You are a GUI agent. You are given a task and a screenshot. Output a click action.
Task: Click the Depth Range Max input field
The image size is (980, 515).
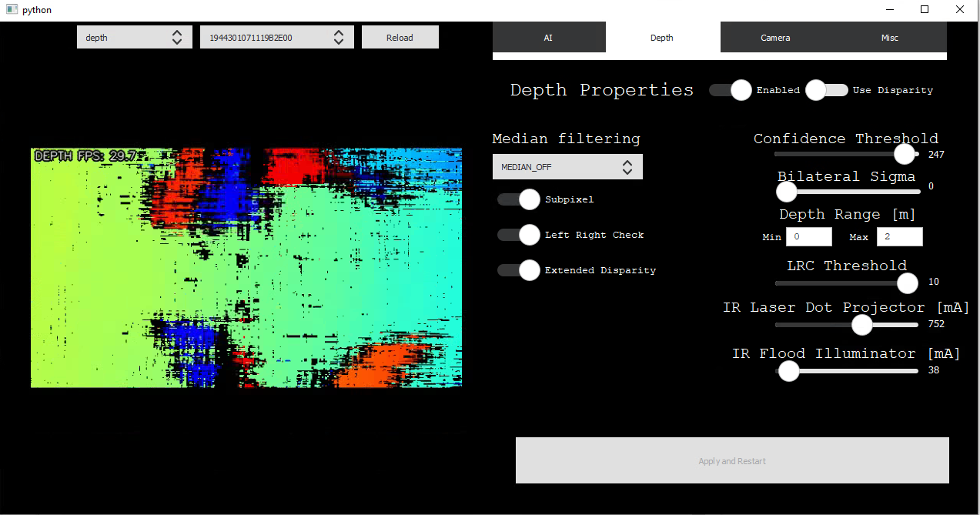click(899, 236)
